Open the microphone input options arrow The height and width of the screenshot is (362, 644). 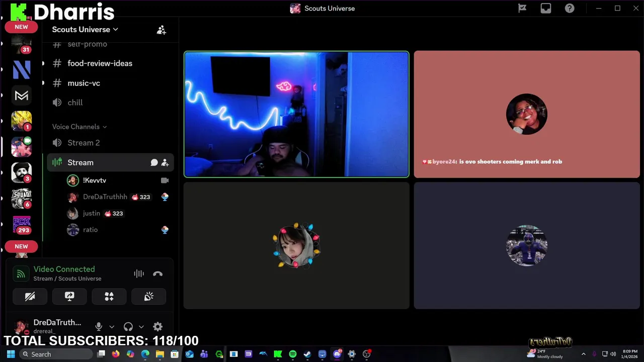point(112,327)
